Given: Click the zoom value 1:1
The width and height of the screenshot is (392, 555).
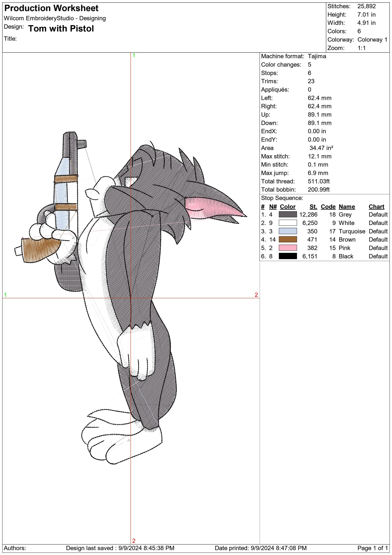Looking at the screenshot, I should [361, 48].
